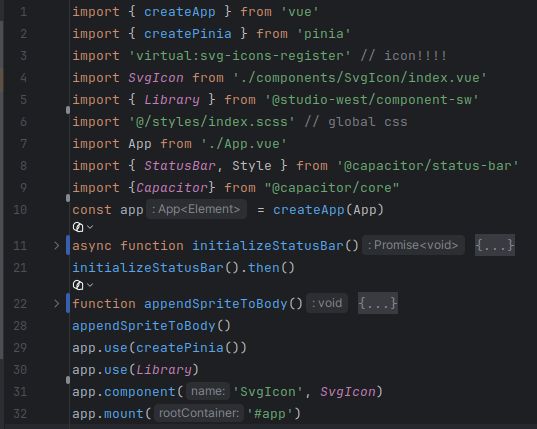
Task: Click '#app' string on line 32
Action: [270, 413]
